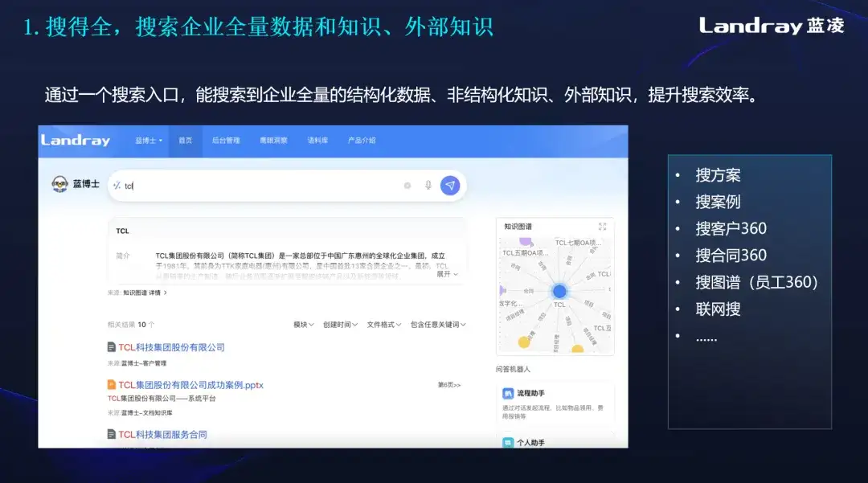868x483 pixels.
Task: Select the 首页 tab
Action: pyautogui.click(x=186, y=141)
